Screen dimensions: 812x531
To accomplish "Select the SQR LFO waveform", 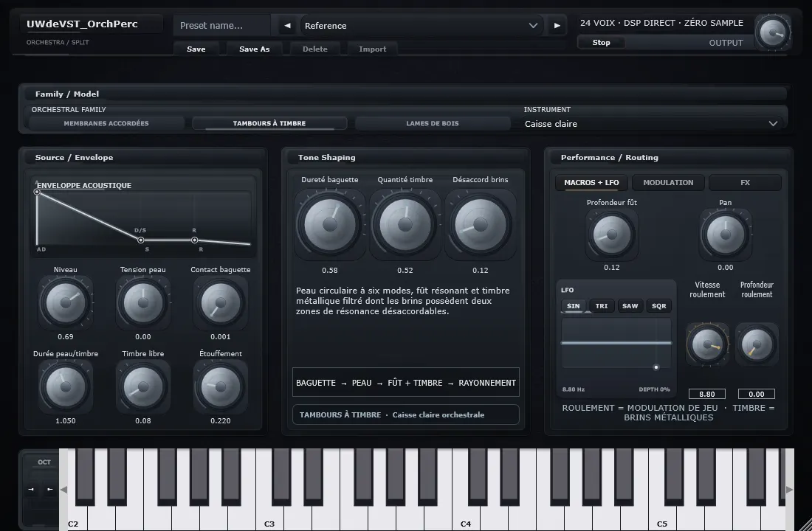I will (658, 306).
